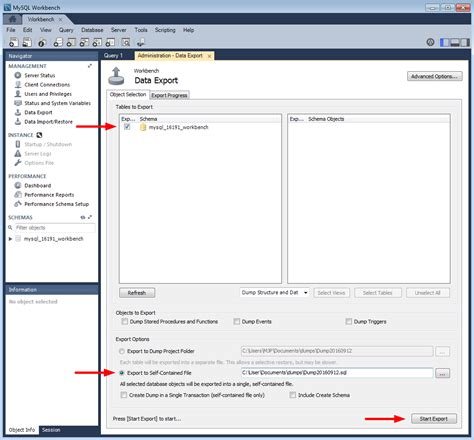The image size is (474, 440).
Task: Click the create new table toolbar icon
Action: [71, 43]
